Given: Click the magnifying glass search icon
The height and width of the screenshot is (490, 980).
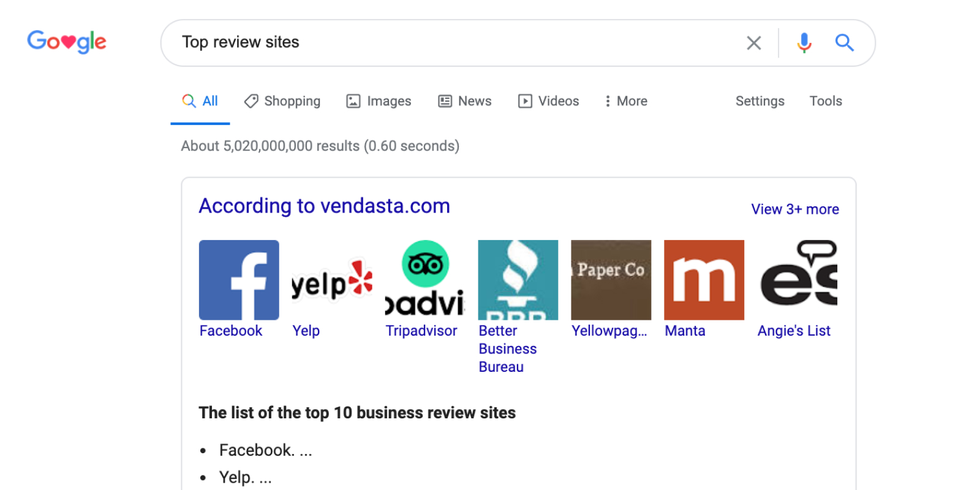Looking at the screenshot, I should tap(845, 42).
